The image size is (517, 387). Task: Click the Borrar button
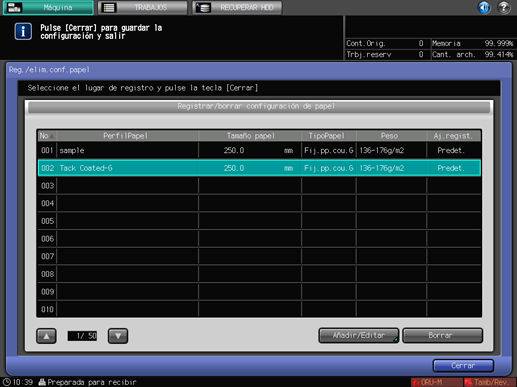pyautogui.click(x=443, y=335)
